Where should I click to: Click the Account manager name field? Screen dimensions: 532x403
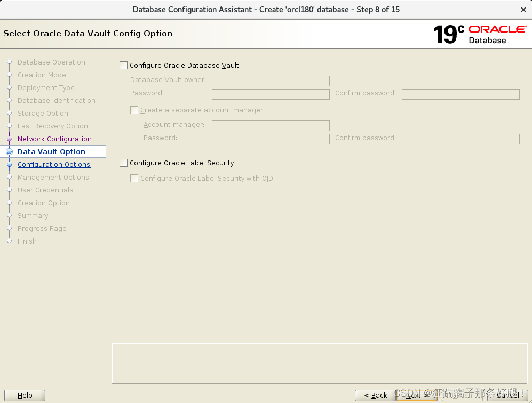(x=271, y=126)
